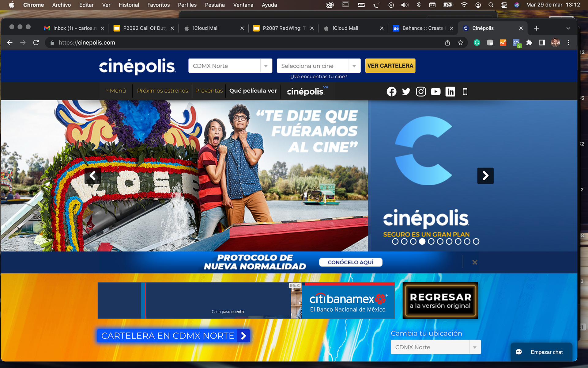Go to next carousel slide arrow
The width and height of the screenshot is (588, 368).
[485, 175]
